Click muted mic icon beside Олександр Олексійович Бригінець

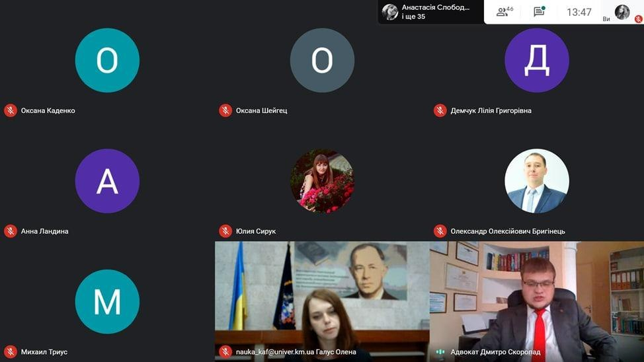tap(440, 231)
